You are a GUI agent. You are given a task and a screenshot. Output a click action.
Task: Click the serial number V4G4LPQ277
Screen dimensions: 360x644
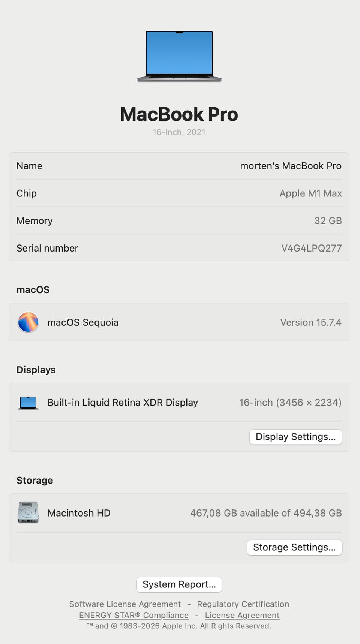311,248
